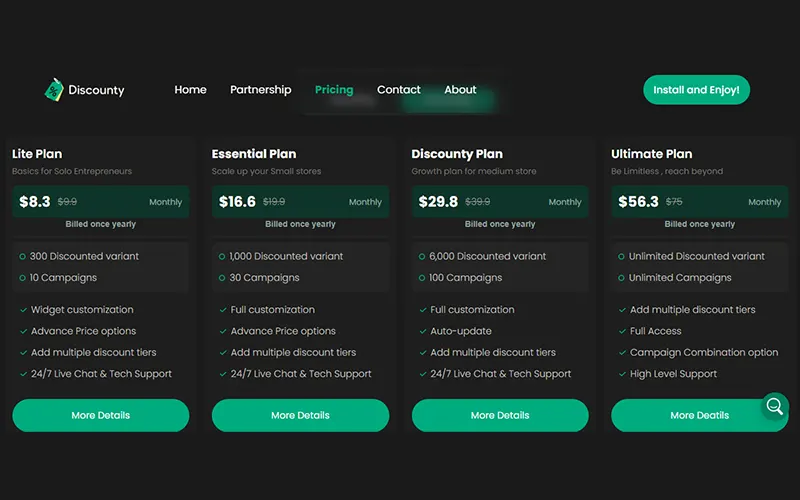
Task: Click '1,000 Discounted variant' text
Action: [286, 256]
